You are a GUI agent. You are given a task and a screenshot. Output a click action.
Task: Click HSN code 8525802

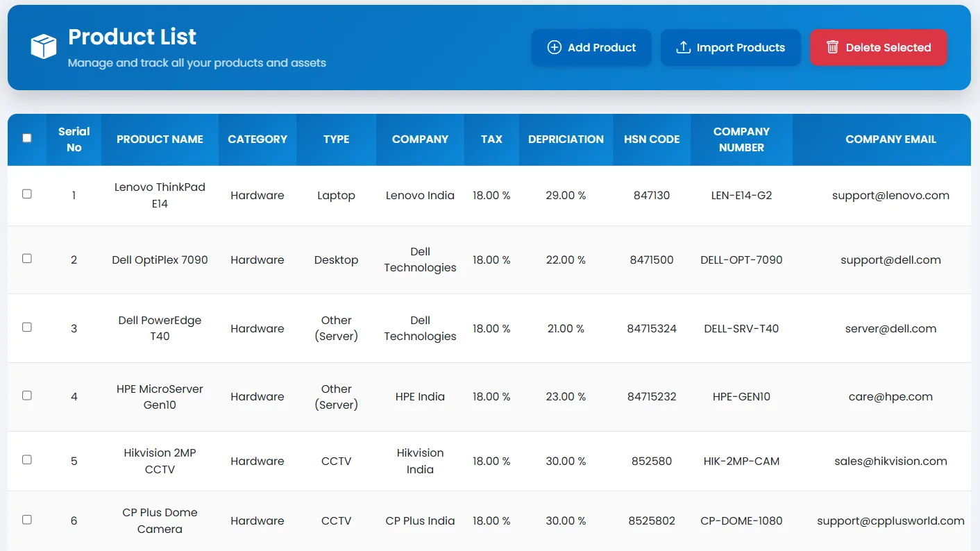point(652,521)
